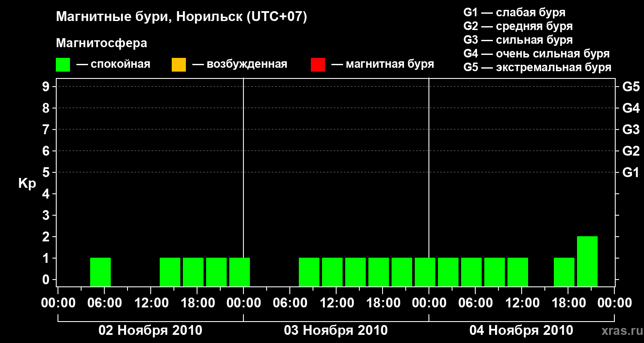The height and width of the screenshot is (343, 644).
Task: Click the '00:00' label at start of 03 Ноября
Action: 243,303
